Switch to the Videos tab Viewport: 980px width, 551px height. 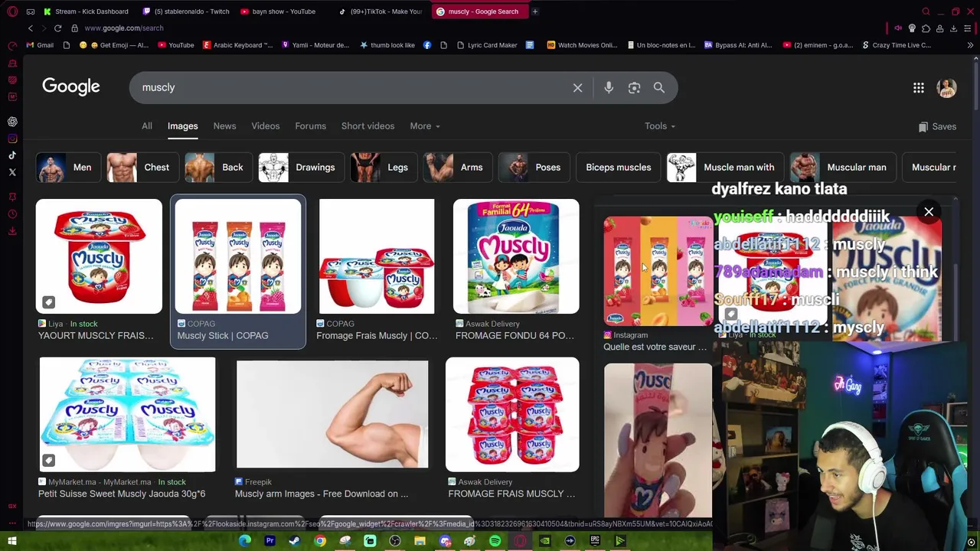(266, 126)
